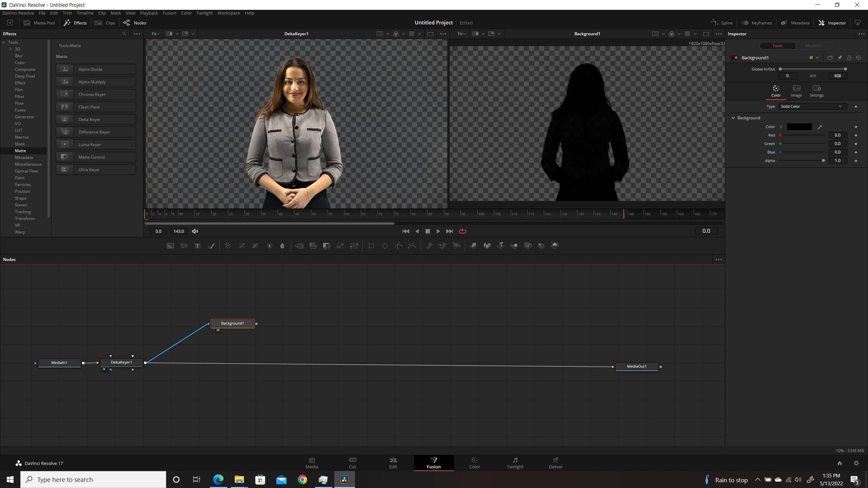Pin the Background1 tool in Inspector
This screenshot has width=868, height=488.
pyautogui.click(x=840, y=58)
